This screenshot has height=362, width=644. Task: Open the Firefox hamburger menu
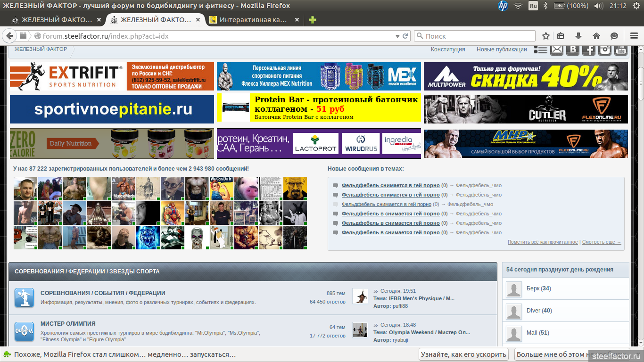coord(634,36)
